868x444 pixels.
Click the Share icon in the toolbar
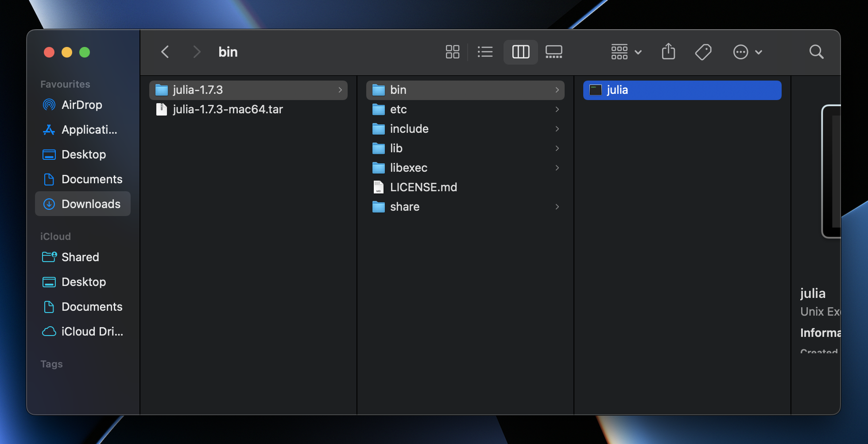point(668,52)
